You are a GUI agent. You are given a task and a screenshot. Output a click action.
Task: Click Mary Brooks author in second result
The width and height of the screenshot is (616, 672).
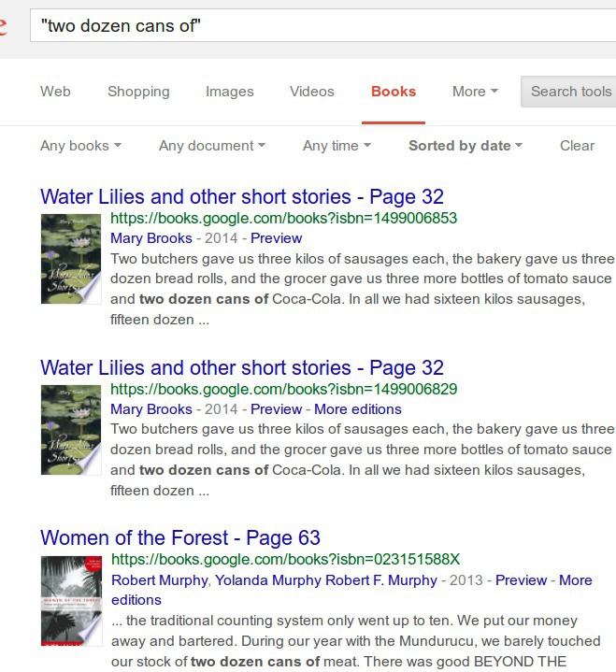coord(151,409)
